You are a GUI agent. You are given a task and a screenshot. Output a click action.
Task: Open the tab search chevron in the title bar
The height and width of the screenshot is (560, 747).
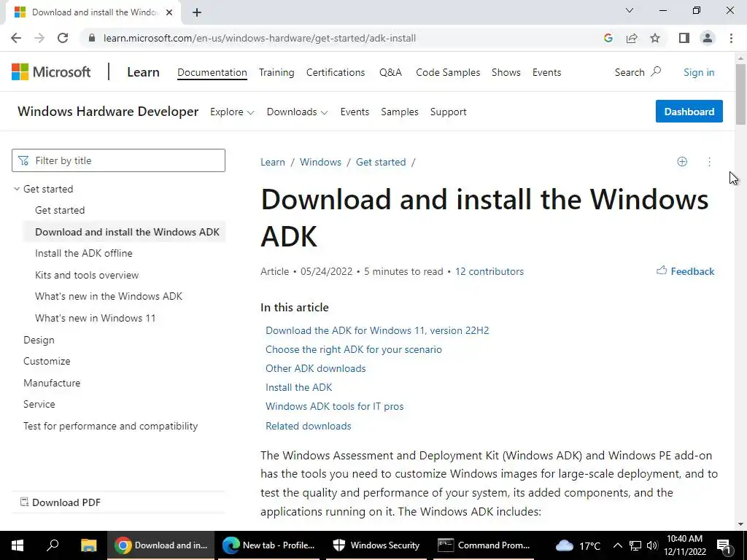630,10
